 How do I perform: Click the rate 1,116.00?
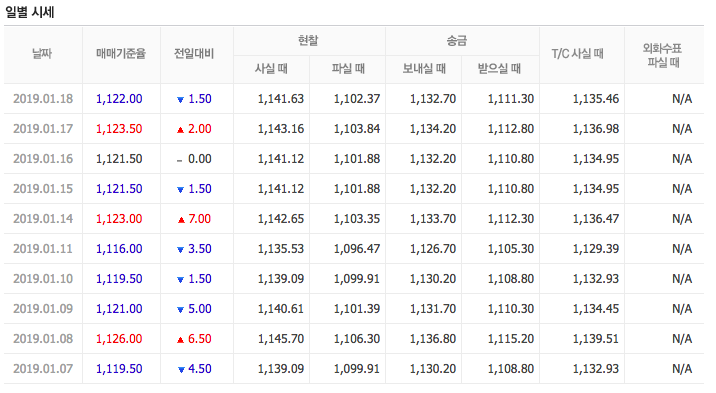119,249
